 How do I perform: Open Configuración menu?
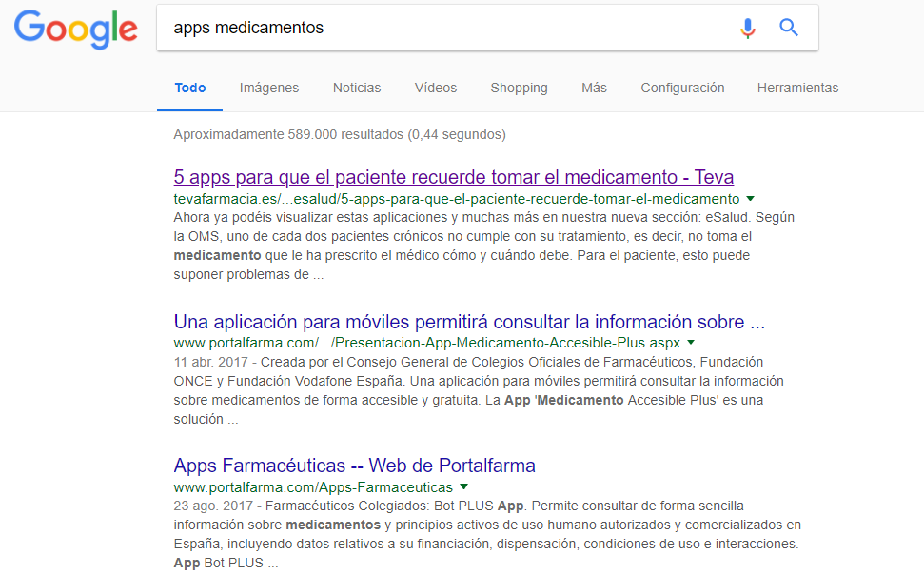click(x=682, y=88)
